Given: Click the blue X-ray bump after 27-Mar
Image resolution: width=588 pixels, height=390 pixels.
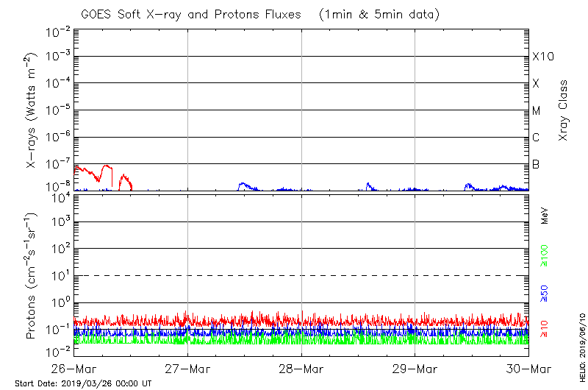Looking at the screenshot, I should coord(244,185).
